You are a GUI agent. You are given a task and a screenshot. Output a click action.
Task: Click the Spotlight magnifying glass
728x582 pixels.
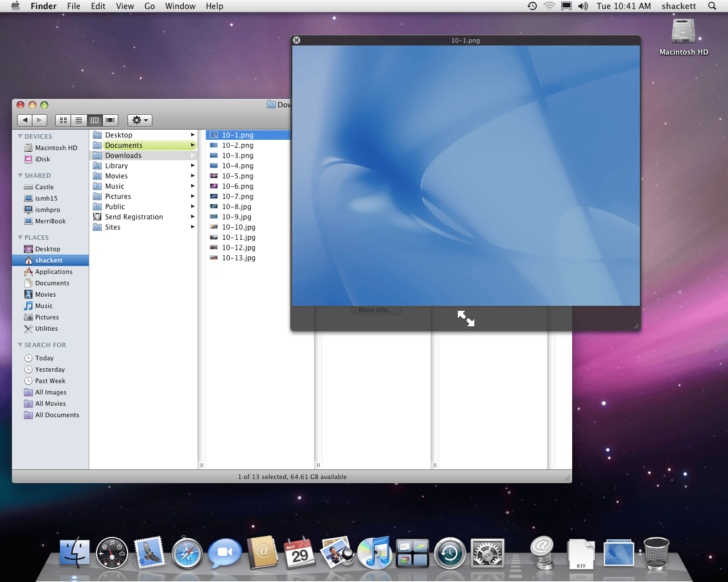point(712,6)
